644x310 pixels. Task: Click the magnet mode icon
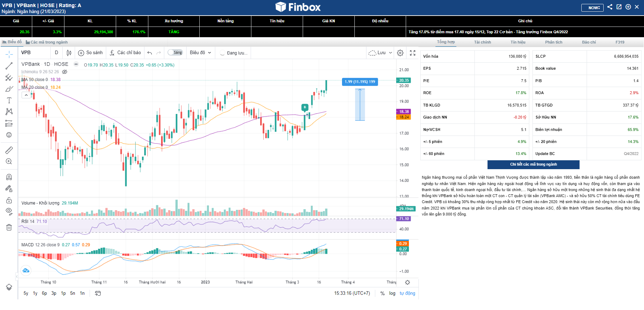pyautogui.click(x=9, y=177)
